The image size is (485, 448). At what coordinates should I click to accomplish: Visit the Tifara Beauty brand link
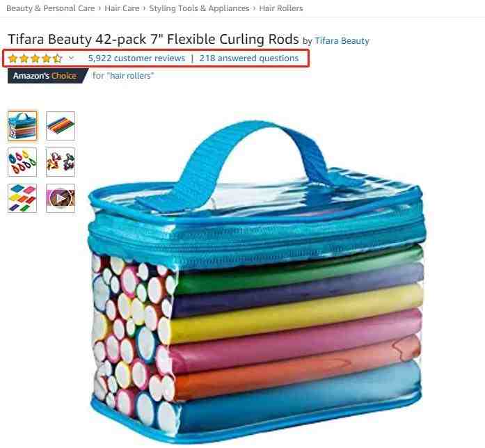[x=342, y=41]
